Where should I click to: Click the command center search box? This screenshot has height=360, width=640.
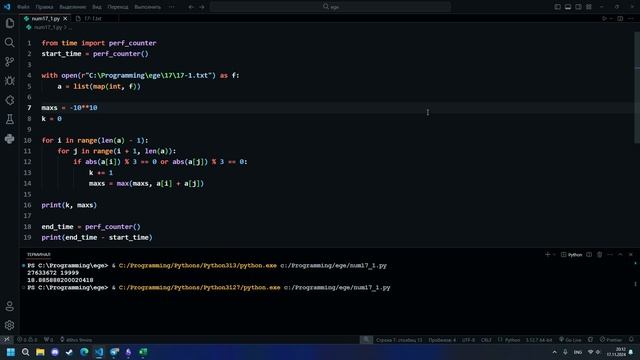330,7
